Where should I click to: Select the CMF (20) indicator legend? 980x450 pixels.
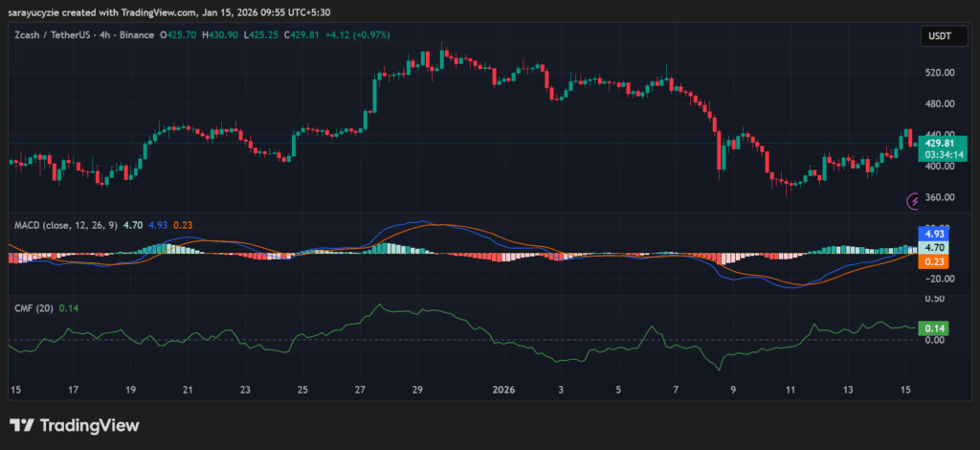[34, 307]
